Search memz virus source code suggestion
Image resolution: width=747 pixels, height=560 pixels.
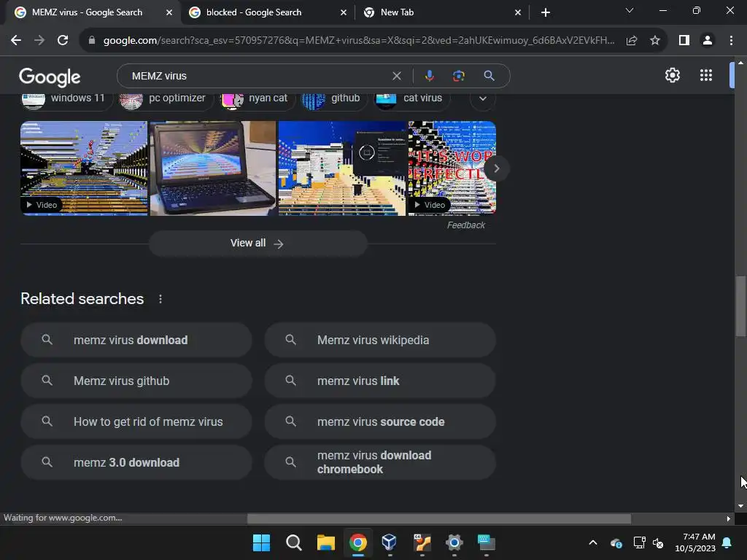(380, 421)
